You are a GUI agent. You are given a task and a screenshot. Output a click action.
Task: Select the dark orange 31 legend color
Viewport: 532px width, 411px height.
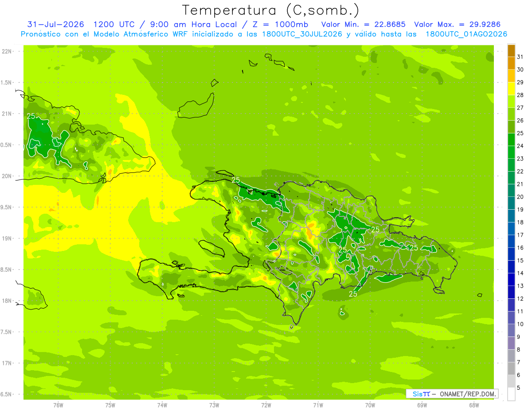[x=511, y=51]
